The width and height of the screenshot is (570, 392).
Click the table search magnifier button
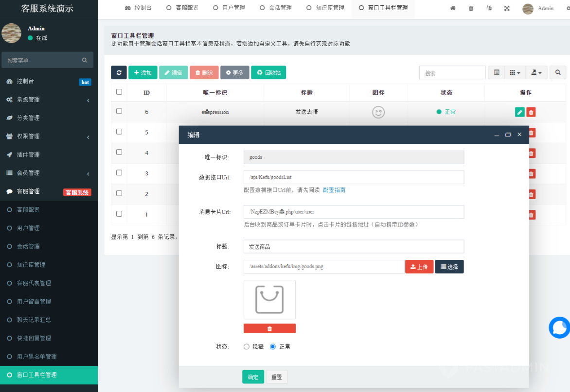tap(558, 72)
